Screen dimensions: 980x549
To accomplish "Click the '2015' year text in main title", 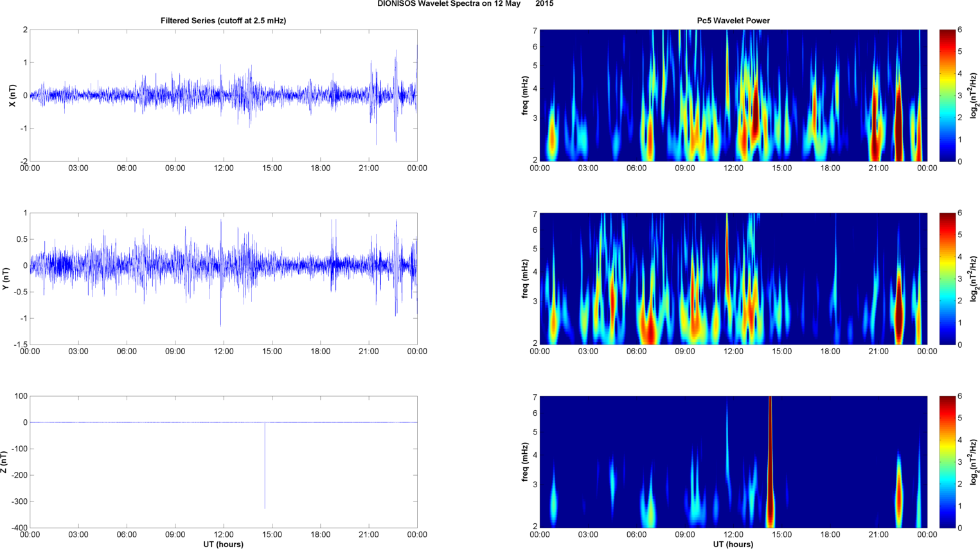I will 544,4.
